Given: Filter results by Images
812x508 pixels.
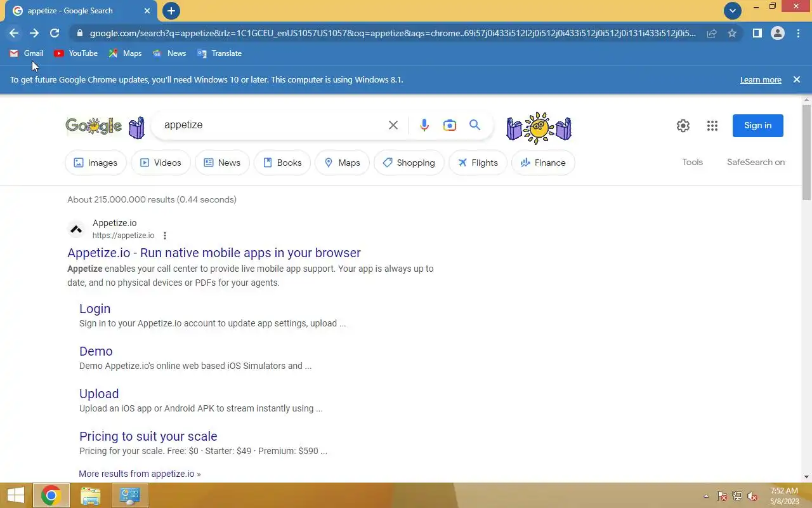Looking at the screenshot, I should [96, 163].
